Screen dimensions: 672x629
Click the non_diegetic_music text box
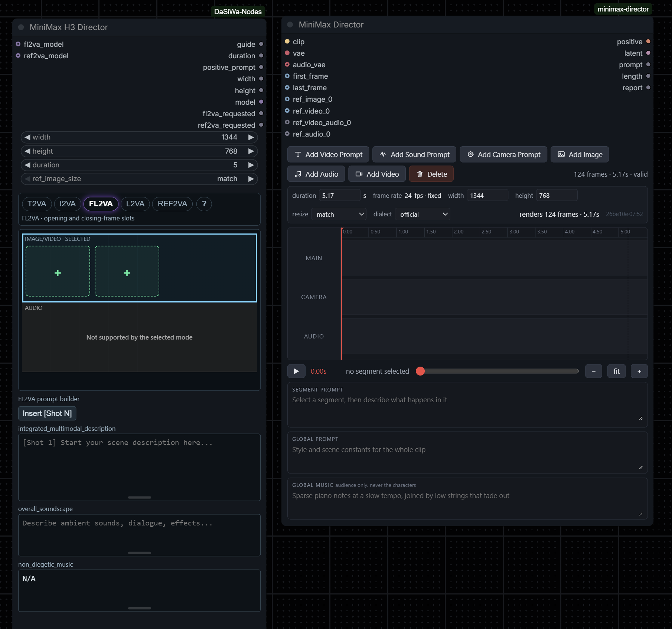pos(139,591)
